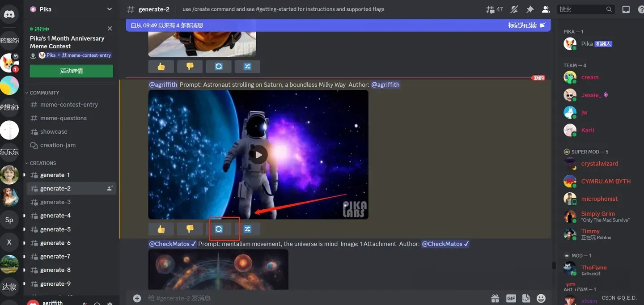Screen dimensions: 644x305
Task: Thumbs up the astronaut video
Action: click(x=161, y=229)
